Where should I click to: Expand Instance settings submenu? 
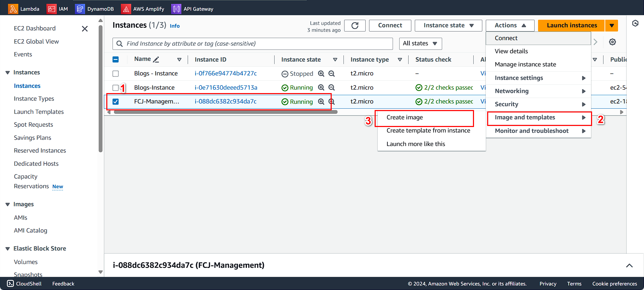[538, 78]
